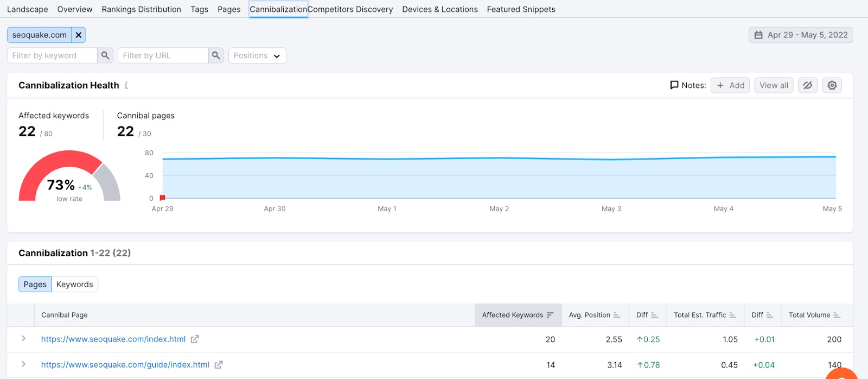The image size is (868, 379).
Task: Expand the guide/index.html row
Action: [23, 364]
